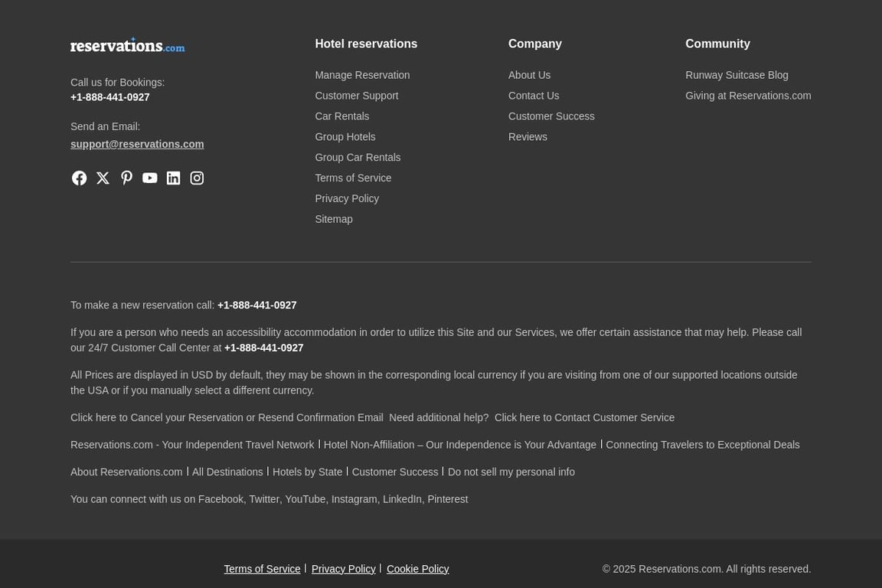View the Reviews page
The width and height of the screenshot is (882, 588).
click(528, 137)
